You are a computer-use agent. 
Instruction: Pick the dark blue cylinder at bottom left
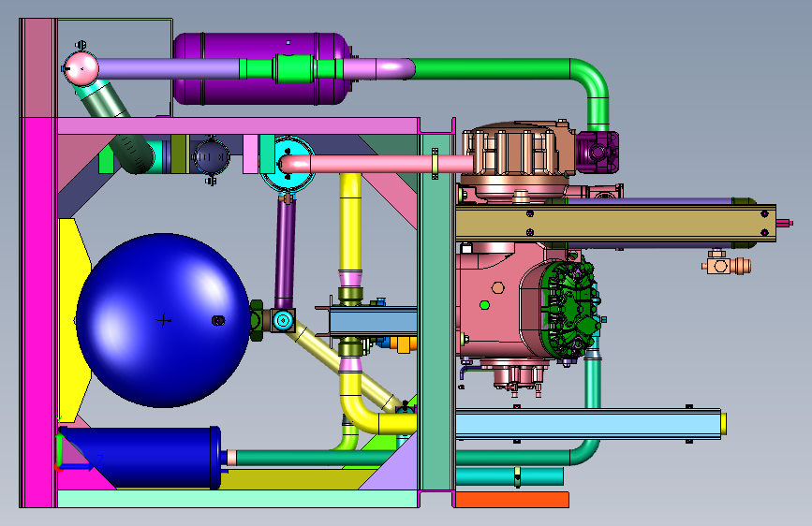(x=140, y=458)
